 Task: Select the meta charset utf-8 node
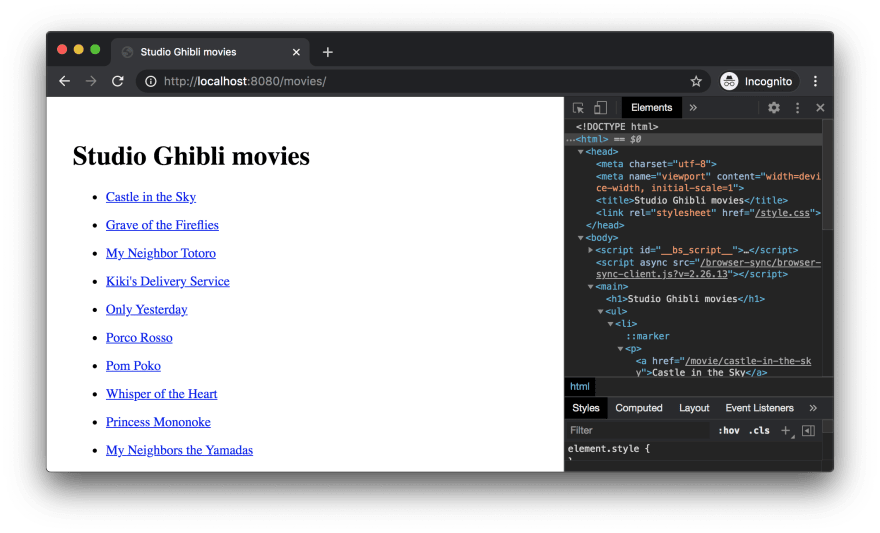tap(656, 164)
